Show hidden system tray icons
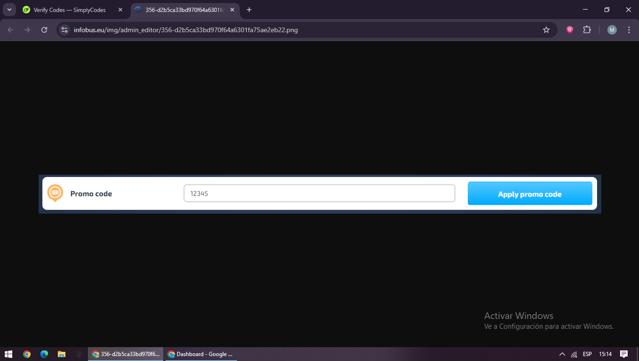 [562, 354]
